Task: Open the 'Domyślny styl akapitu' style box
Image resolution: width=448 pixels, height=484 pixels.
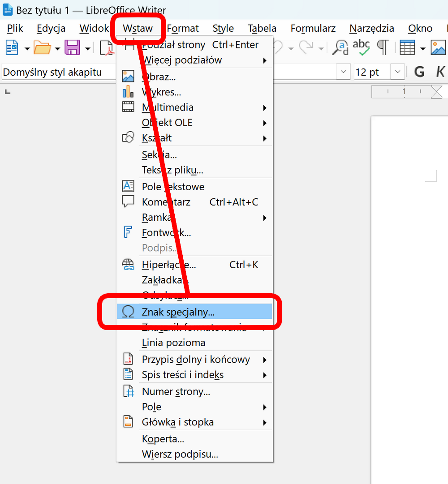Action: pyautogui.click(x=59, y=72)
